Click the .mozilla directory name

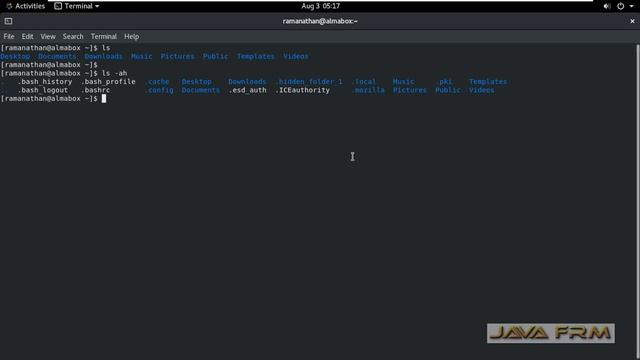pyautogui.click(x=368, y=90)
